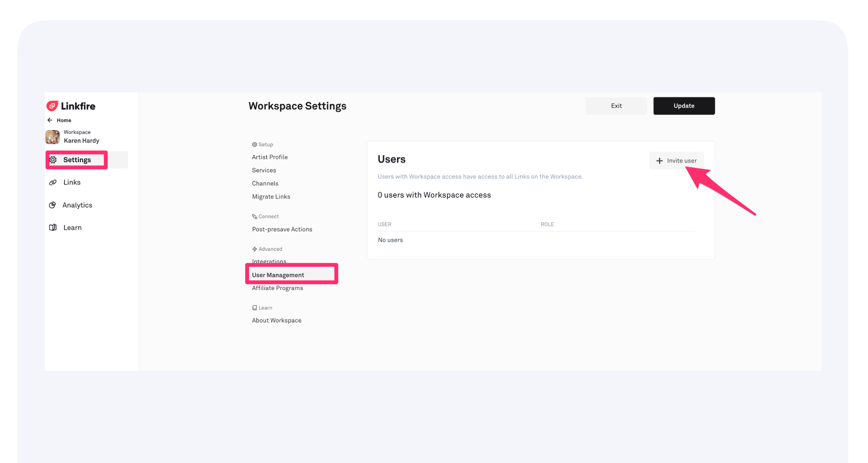This screenshot has width=868, height=463.
Task: Click the Linkfire logo icon
Action: pyautogui.click(x=52, y=106)
